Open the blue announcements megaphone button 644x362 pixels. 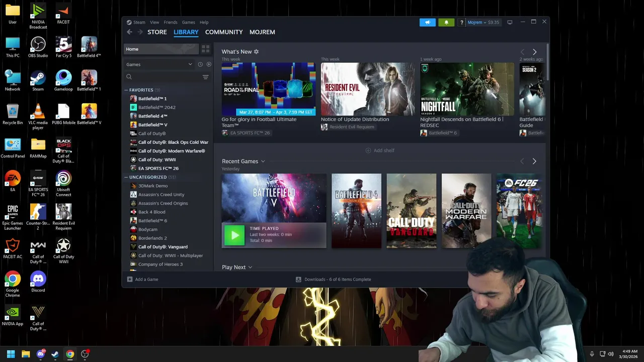[427, 22]
